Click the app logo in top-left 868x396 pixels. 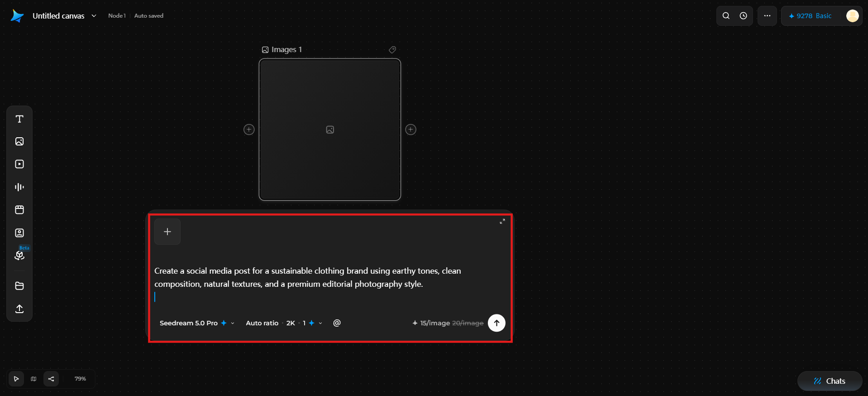[x=17, y=16]
